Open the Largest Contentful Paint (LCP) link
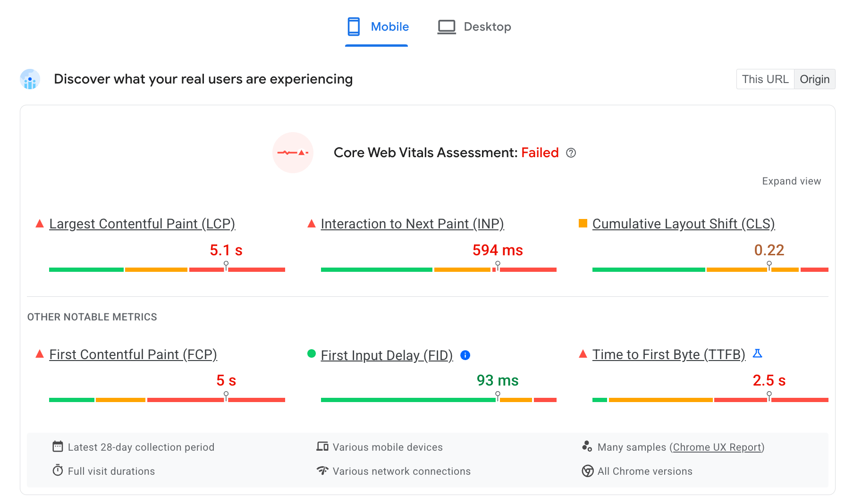Image resolution: width=845 pixels, height=504 pixels. pos(142,223)
